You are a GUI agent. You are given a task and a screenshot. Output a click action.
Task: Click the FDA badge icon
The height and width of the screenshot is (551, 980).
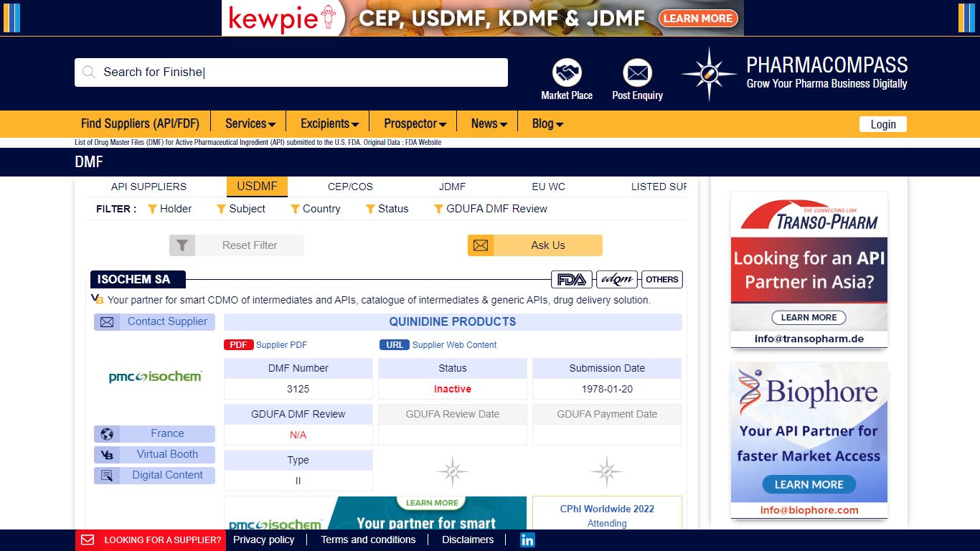[572, 279]
